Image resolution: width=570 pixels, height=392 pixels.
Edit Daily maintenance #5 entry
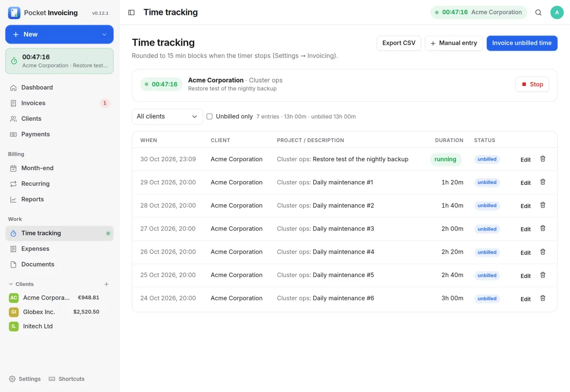pyautogui.click(x=525, y=276)
